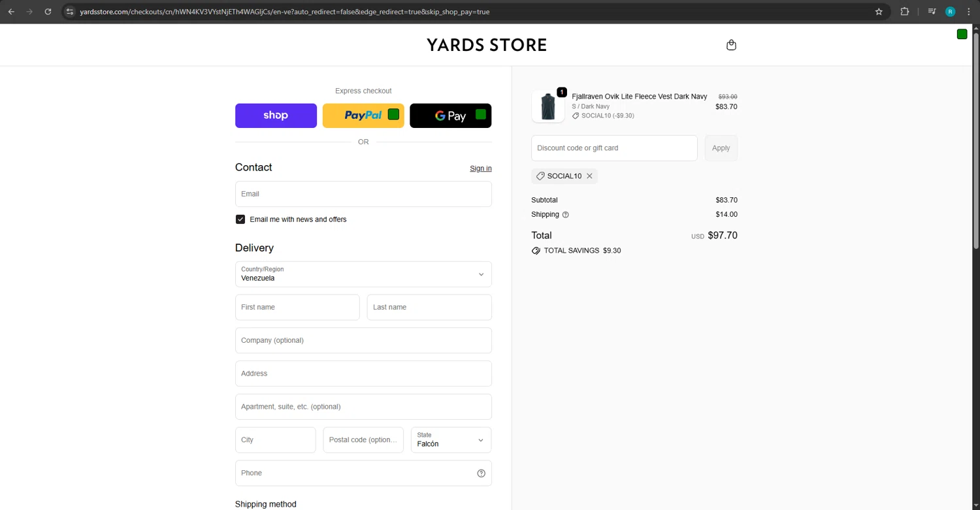Screen dimensions: 980x510
Task: Focus the Last name field
Action: coord(429,308)
